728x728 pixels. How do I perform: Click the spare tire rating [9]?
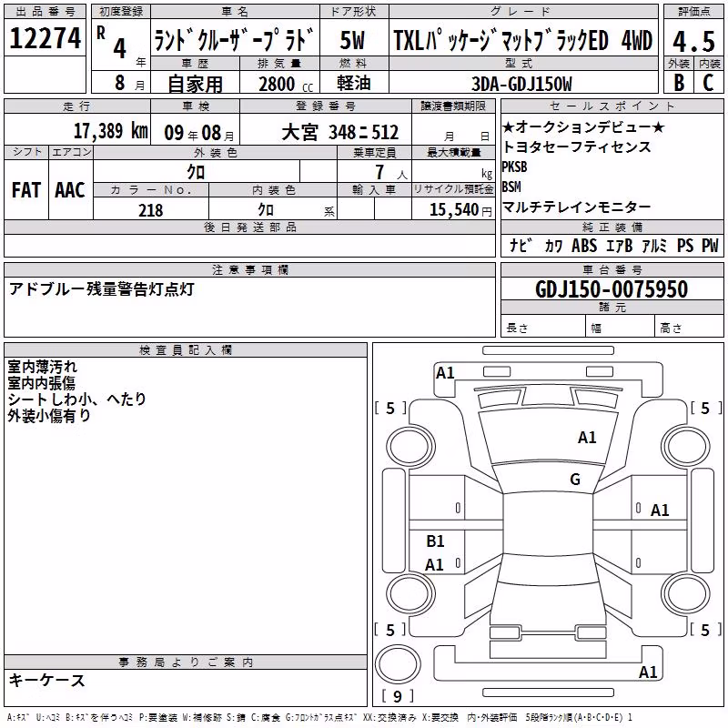398,696
